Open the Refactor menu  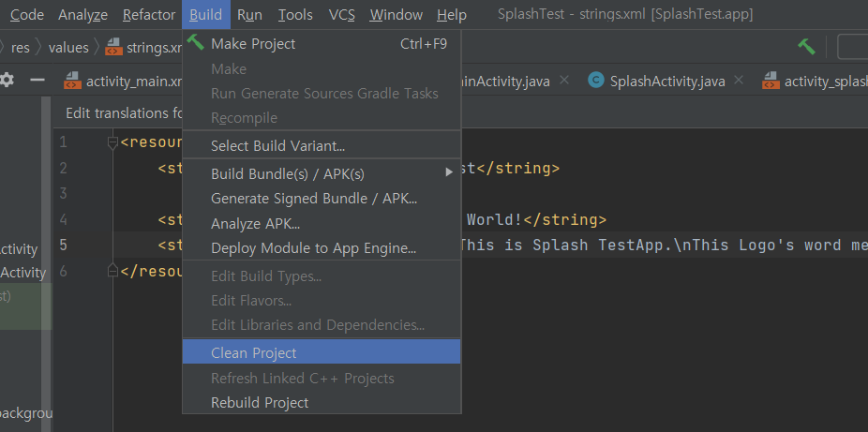coord(148,15)
